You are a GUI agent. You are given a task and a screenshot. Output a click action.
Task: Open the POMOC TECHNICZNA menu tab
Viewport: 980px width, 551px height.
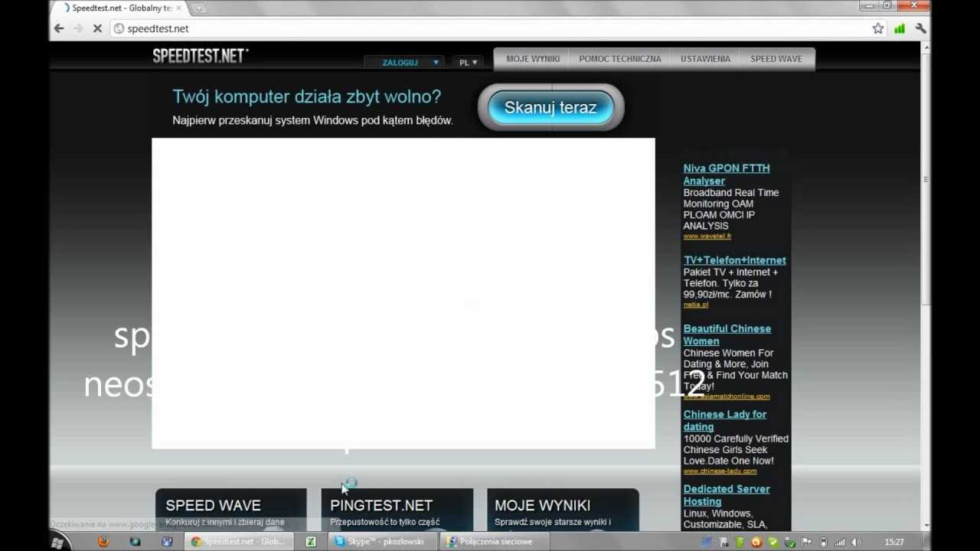(x=620, y=59)
